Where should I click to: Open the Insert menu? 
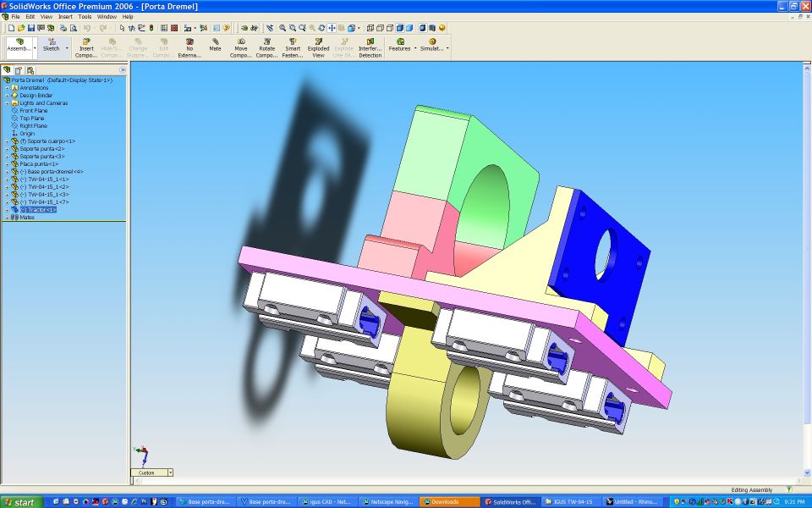(x=65, y=16)
